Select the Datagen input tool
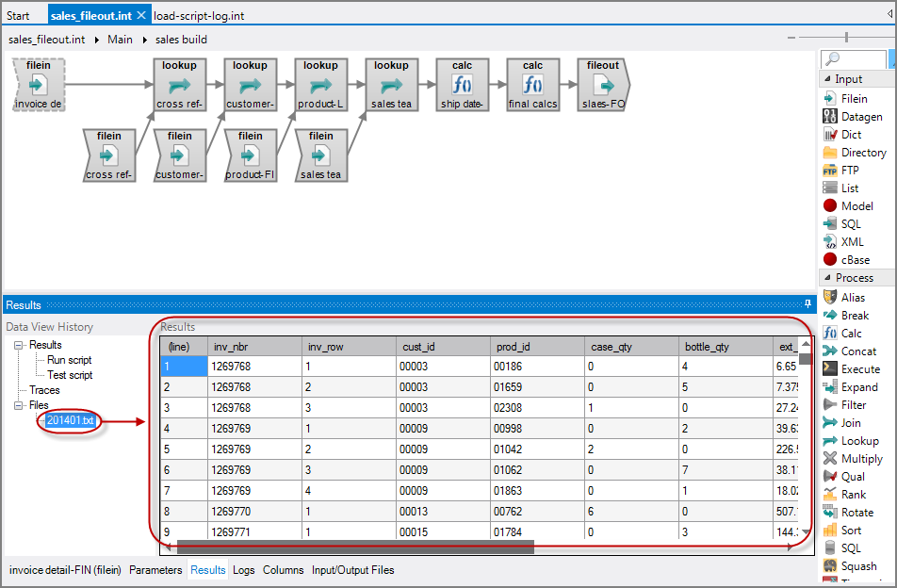 coord(858,116)
